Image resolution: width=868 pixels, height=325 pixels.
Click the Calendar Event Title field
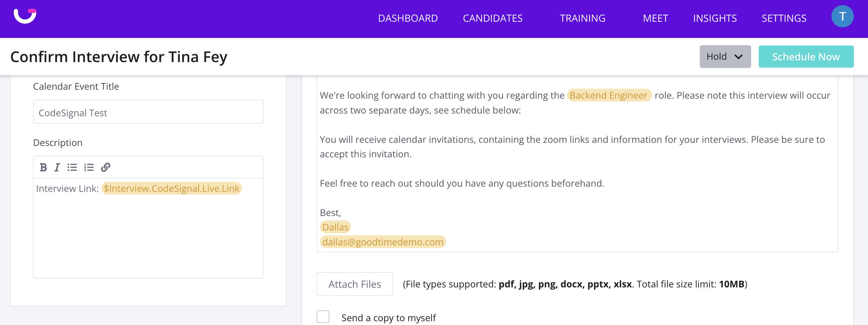[x=148, y=112]
